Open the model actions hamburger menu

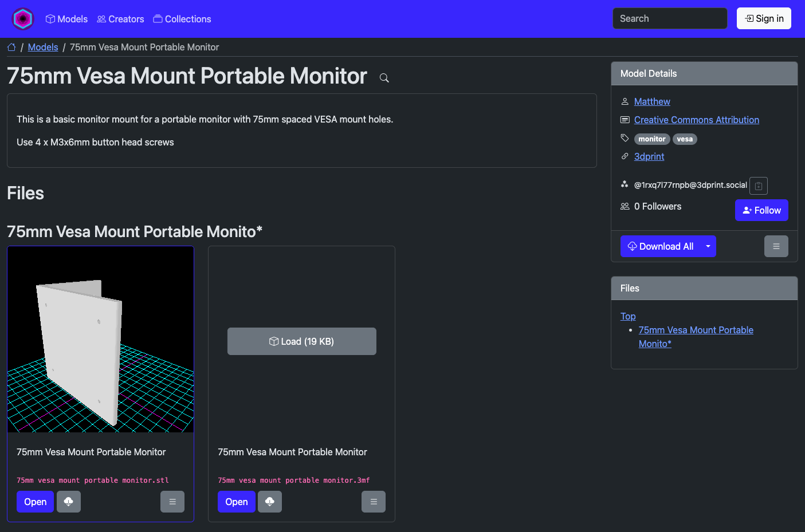[776, 246]
